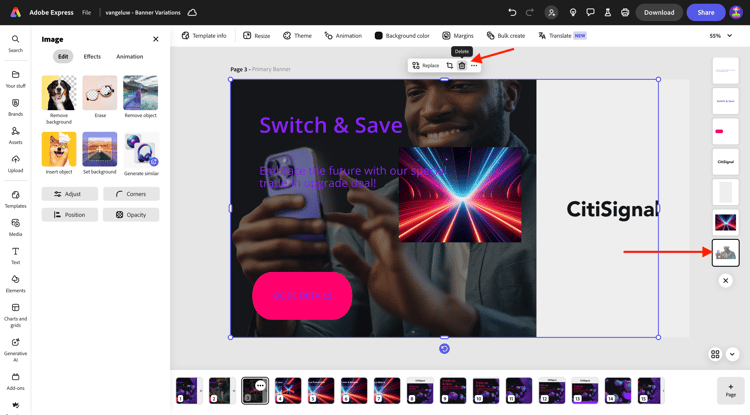Click the Share button

coord(706,12)
